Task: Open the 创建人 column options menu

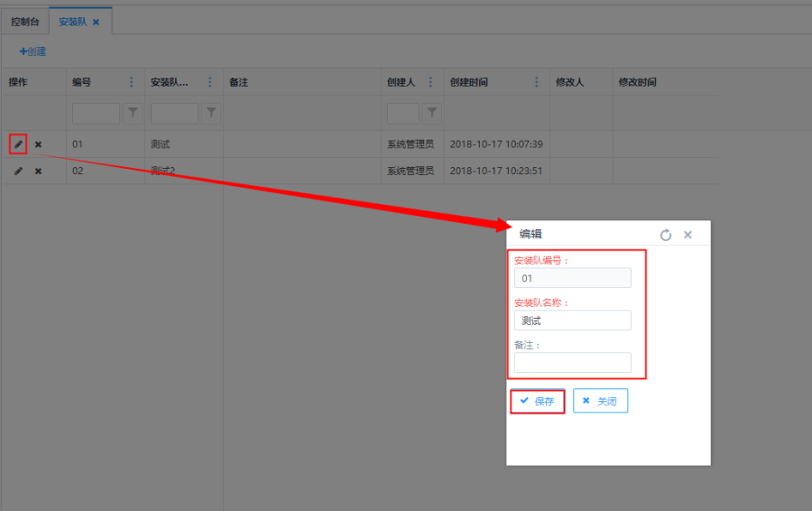Action: (431, 82)
